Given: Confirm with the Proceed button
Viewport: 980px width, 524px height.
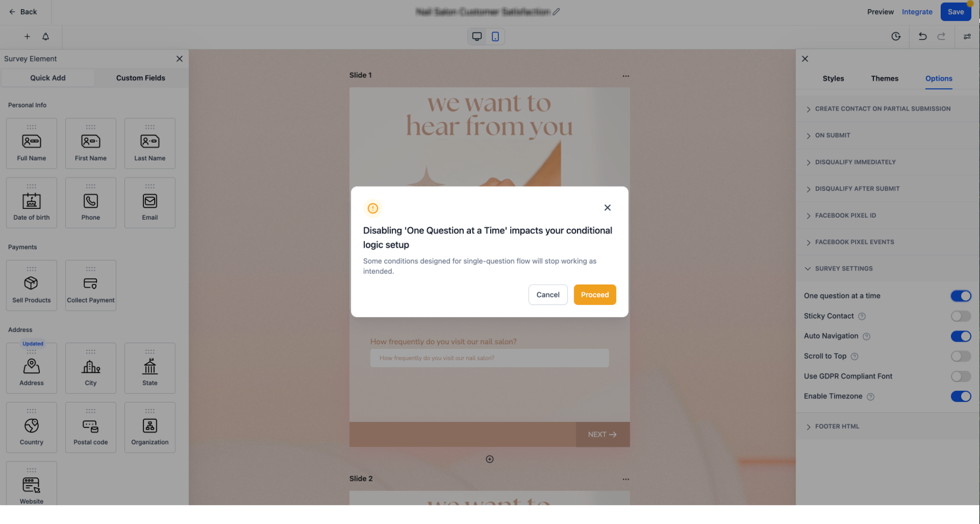Looking at the screenshot, I should pyautogui.click(x=594, y=295).
